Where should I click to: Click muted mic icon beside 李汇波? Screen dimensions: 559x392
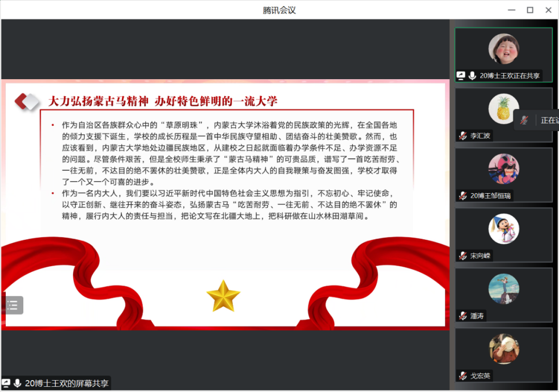[x=463, y=136]
